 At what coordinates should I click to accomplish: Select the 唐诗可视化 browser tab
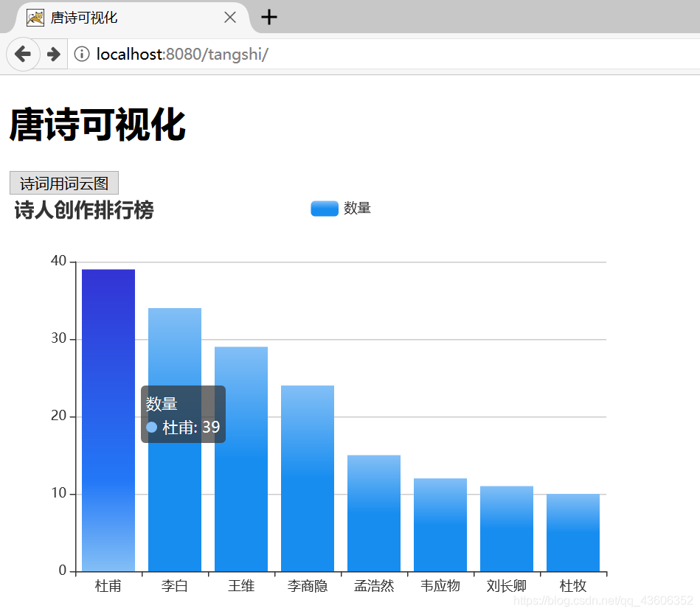pyautogui.click(x=132, y=18)
